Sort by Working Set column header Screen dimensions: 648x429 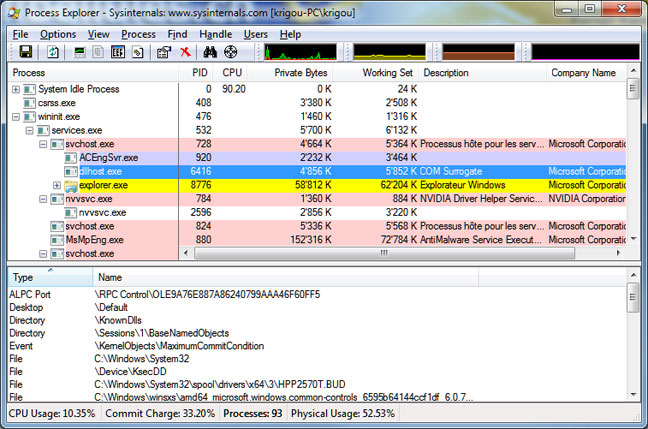coord(376,73)
